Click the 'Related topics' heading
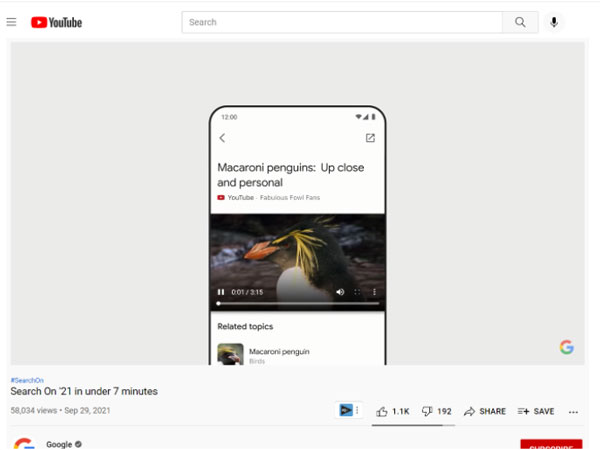The height and width of the screenshot is (450, 600). (245, 327)
